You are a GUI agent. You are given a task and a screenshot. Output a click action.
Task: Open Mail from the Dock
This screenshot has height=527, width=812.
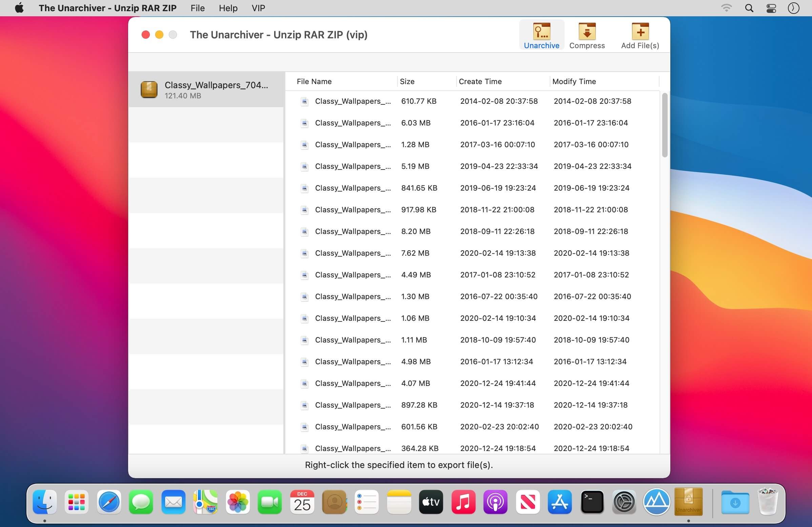point(173,502)
